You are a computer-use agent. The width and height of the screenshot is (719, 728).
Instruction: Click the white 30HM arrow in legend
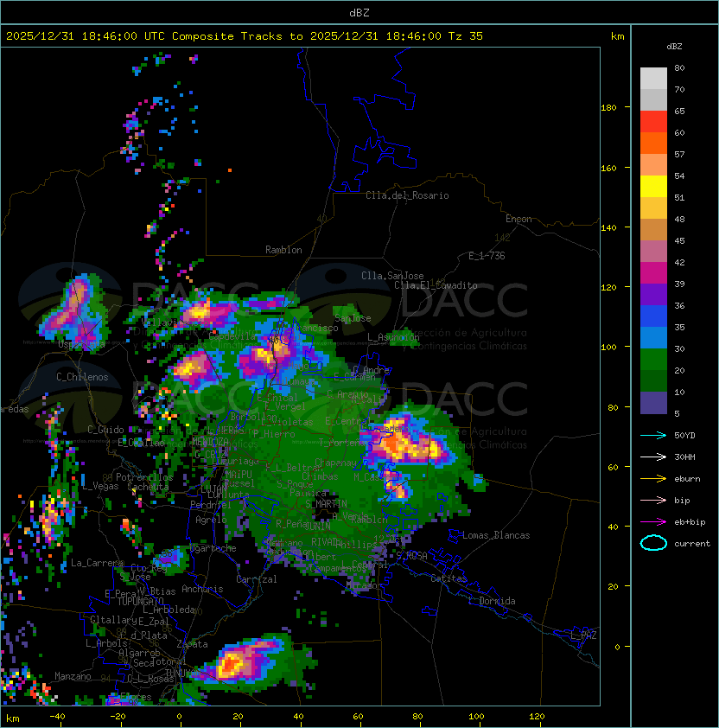(x=653, y=457)
